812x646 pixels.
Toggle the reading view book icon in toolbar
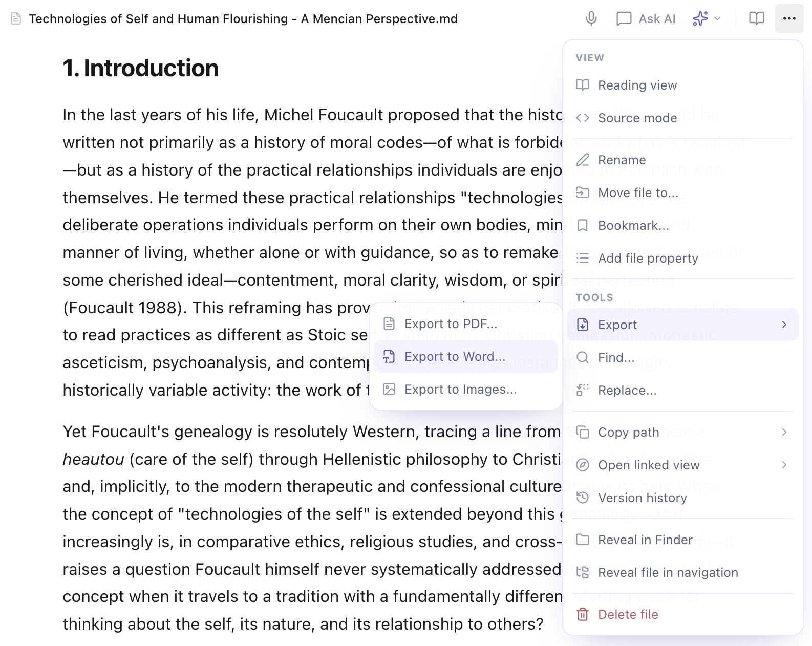(x=756, y=19)
